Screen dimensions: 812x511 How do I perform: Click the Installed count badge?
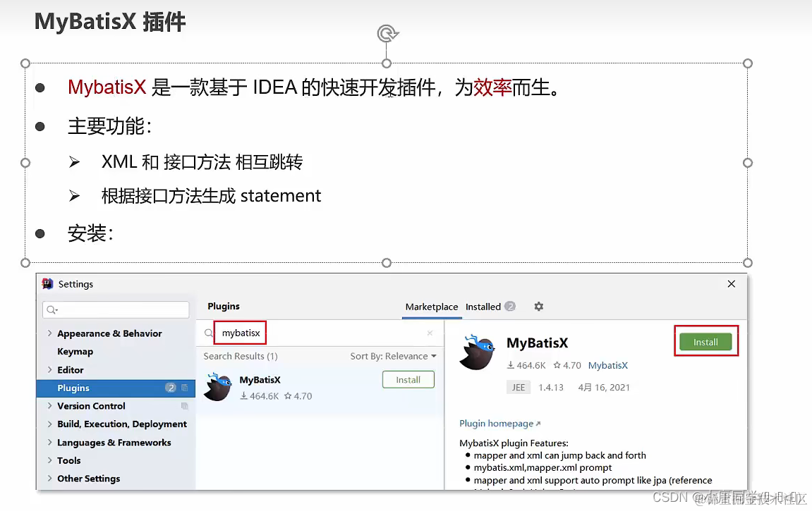point(510,306)
